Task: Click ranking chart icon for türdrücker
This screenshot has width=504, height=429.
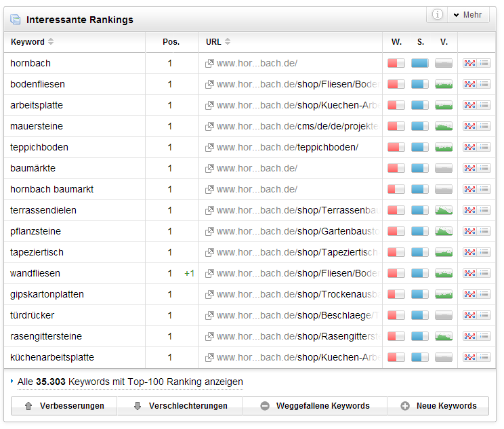Action: (x=469, y=315)
